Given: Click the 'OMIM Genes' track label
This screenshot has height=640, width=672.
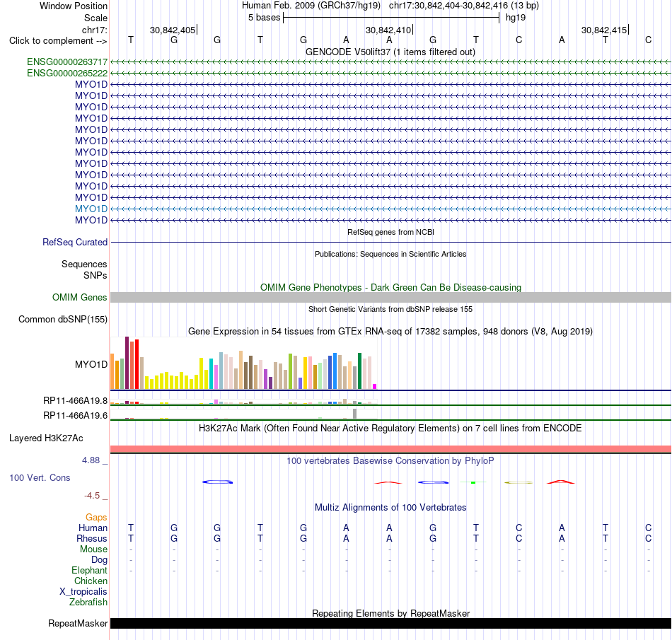Looking at the screenshot, I should coord(79,297).
